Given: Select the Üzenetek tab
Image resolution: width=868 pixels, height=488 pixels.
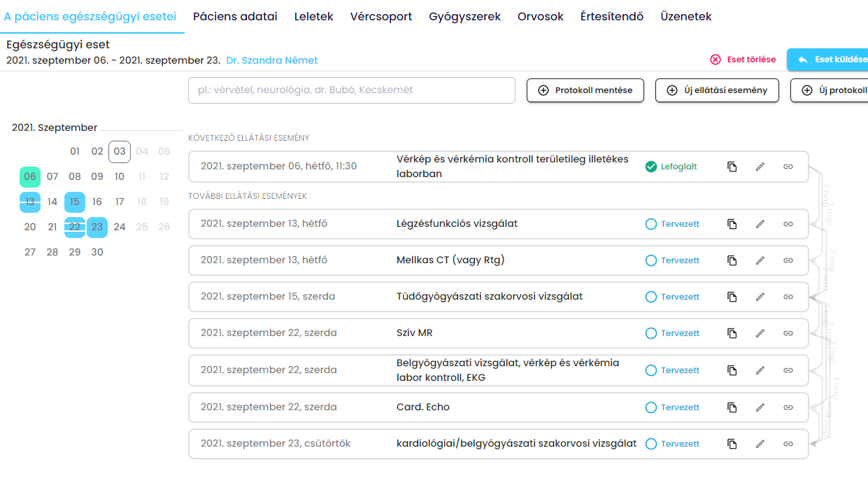Looking at the screenshot, I should click(685, 17).
